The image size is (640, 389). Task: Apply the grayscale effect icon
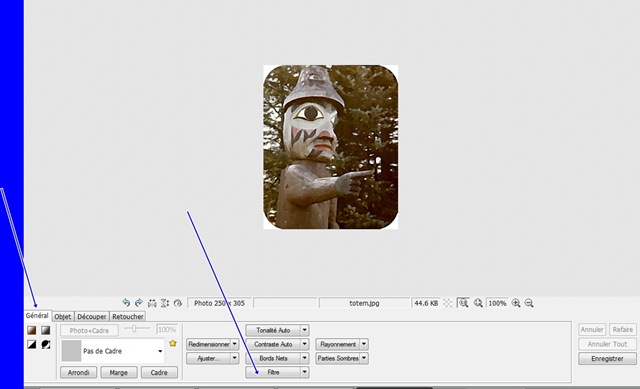point(45,330)
